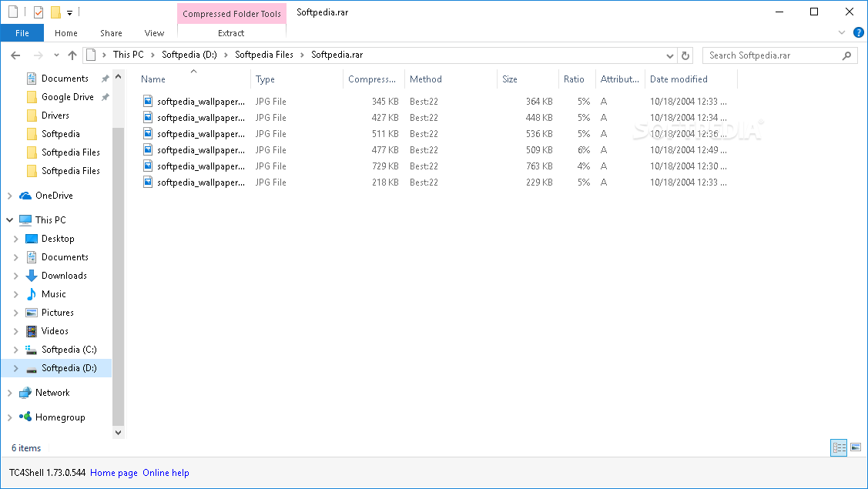
Task: Expand the Homegroup tree node
Action: pos(9,417)
